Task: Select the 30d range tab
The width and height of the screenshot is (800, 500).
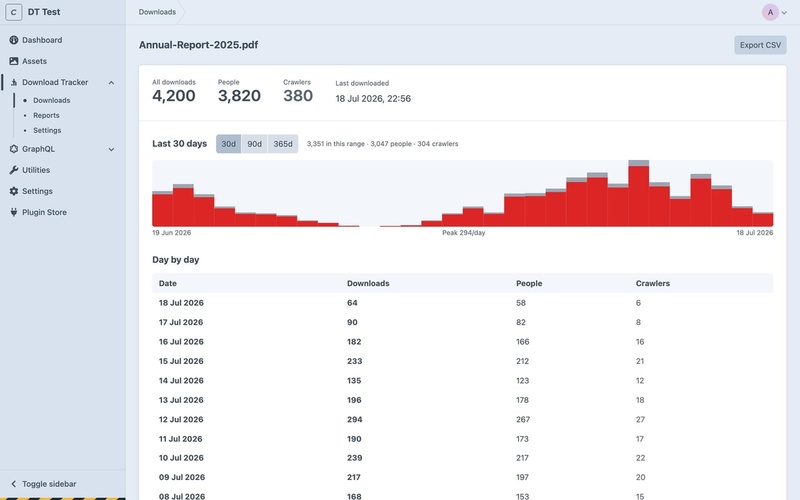Action: pos(229,144)
